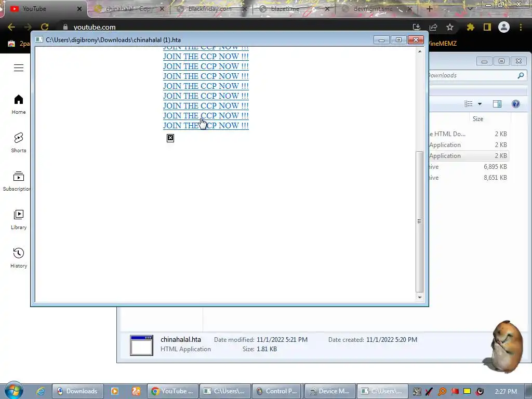Click the broken image icon in HTA window
532x399 pixels.
point(170,138)
